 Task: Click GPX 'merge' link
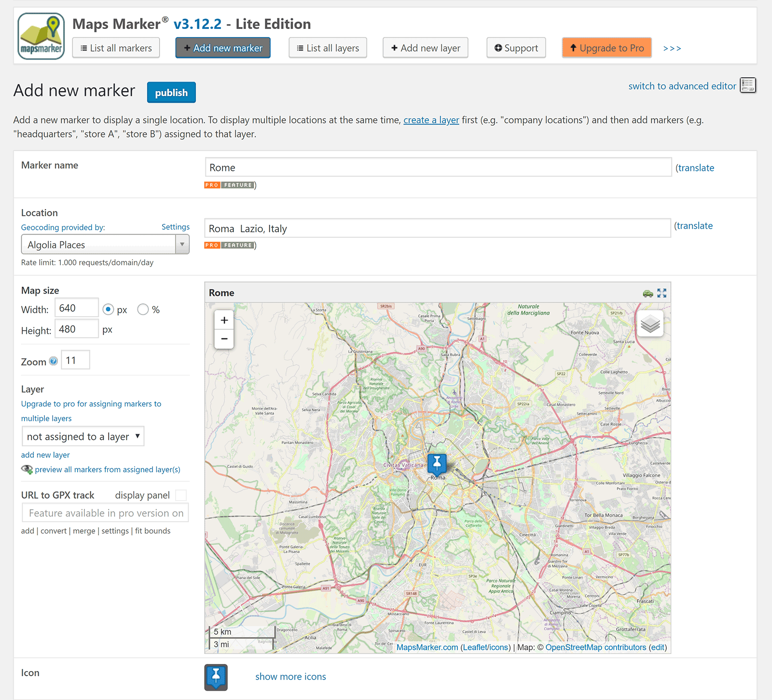pos(84,531)
